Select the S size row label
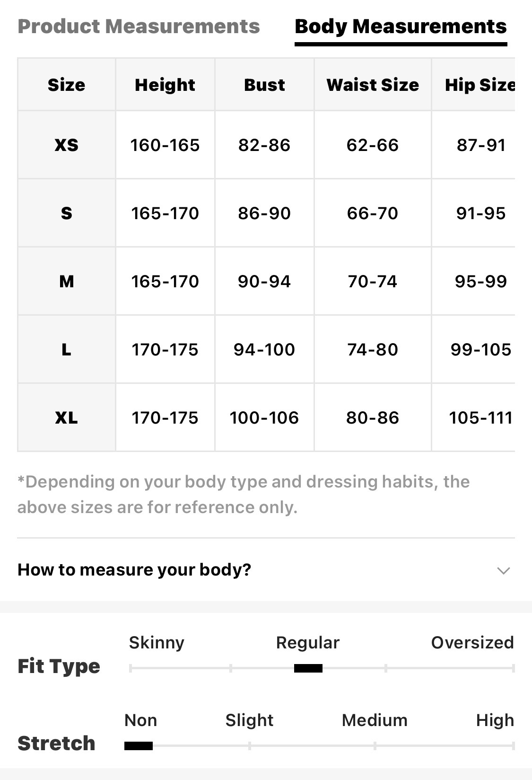532x780 pixels. tap(67, 213)
